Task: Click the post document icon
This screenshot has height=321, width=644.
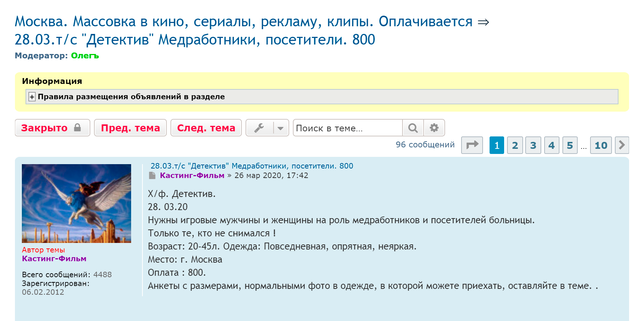Action: click(152, 176)
